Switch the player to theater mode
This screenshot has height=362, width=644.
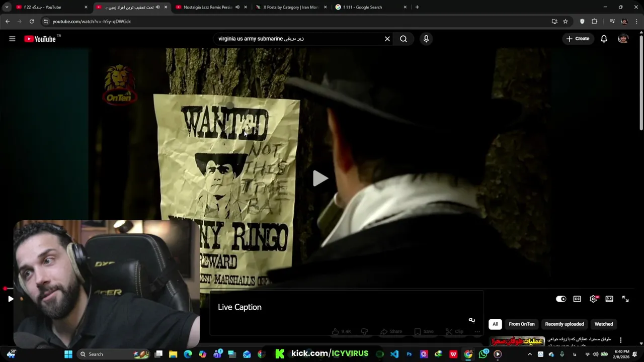[x=609, y=299]
